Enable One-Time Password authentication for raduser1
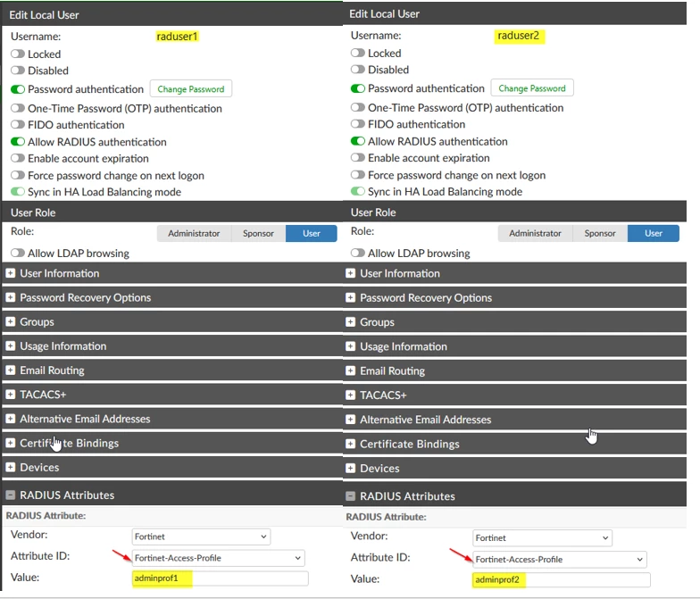700x599 pixels. click(18, 109)
